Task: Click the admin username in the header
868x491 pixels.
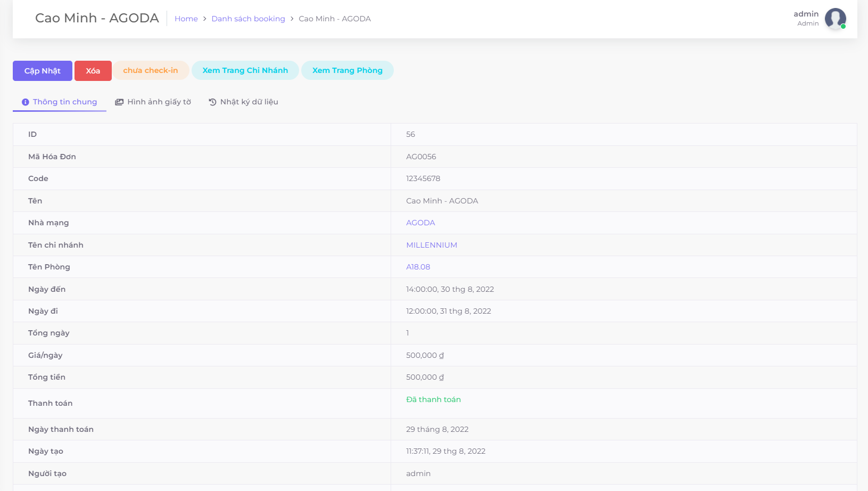Action: click(806, 14)
